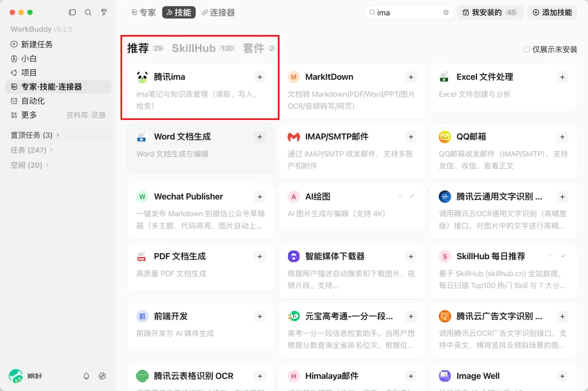
Task: Open the PDF 文档生成 card title
Action: tap(180, 256)
